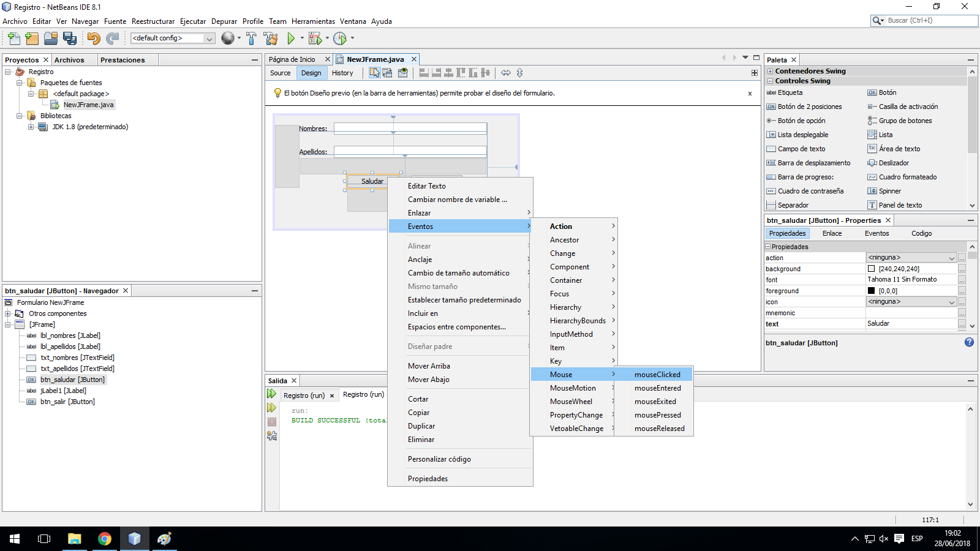Undo the last action
Image resolution: width=980 pixels, height=551 pixels.
point(92,38)
